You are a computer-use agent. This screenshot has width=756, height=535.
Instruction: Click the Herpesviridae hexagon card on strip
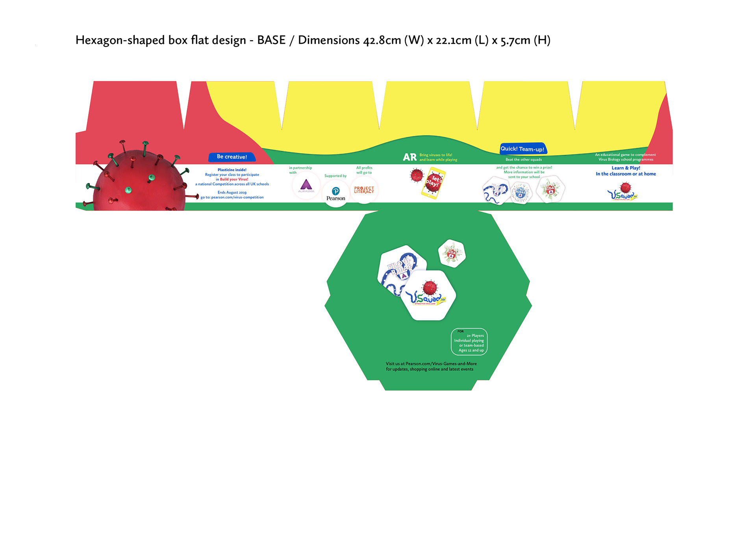550,189
